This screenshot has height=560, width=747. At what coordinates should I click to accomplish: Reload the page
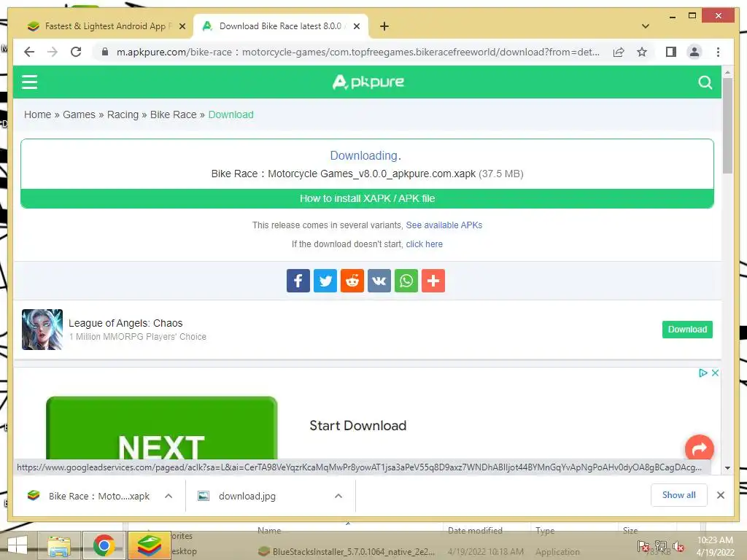pyautogui.click(x=76, y=52)
